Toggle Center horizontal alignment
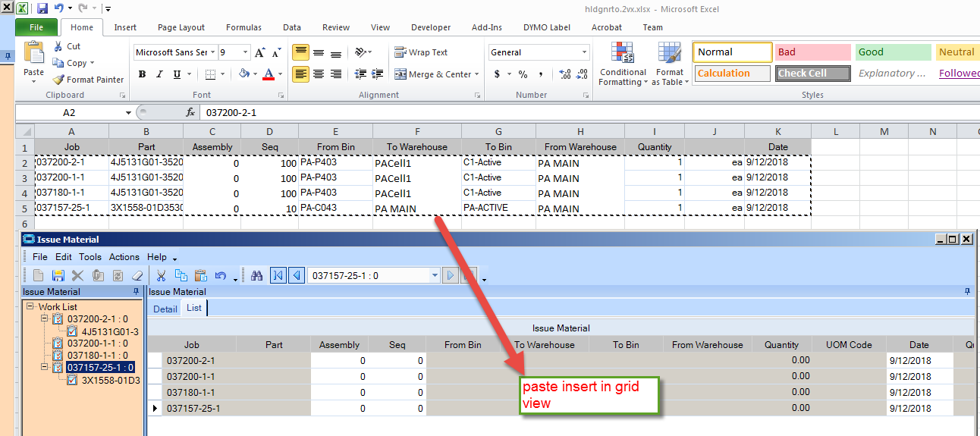Screen dimensions: 980x436 coord(319,74)
